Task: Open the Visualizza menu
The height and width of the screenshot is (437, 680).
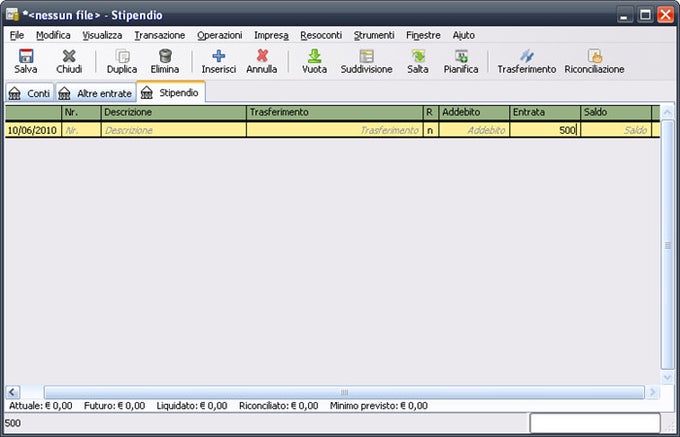Action: [x=102, y=35]
